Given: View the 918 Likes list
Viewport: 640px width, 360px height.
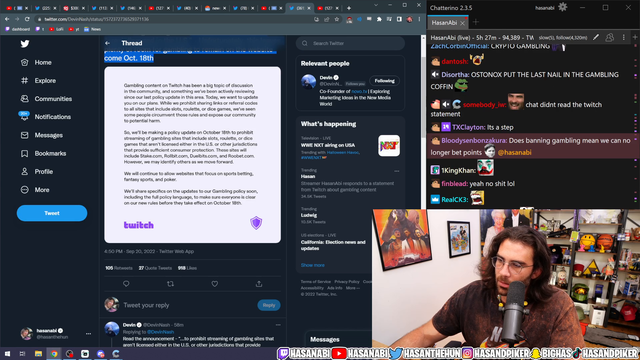Looking at the screenshot, I should pos(187,268).
